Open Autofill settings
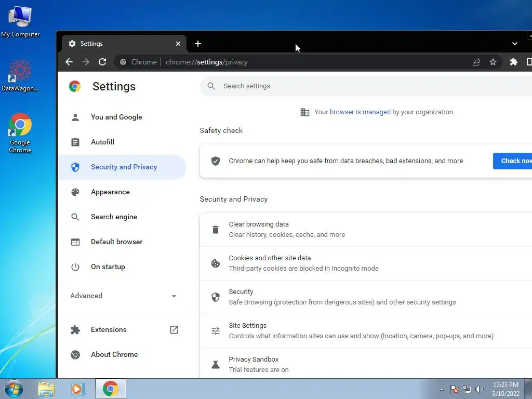This screenshot has height=399, width=532. pos(122,142)
